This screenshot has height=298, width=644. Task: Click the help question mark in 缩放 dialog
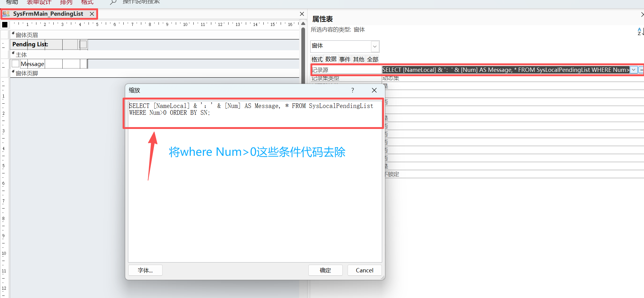(353, 90)
